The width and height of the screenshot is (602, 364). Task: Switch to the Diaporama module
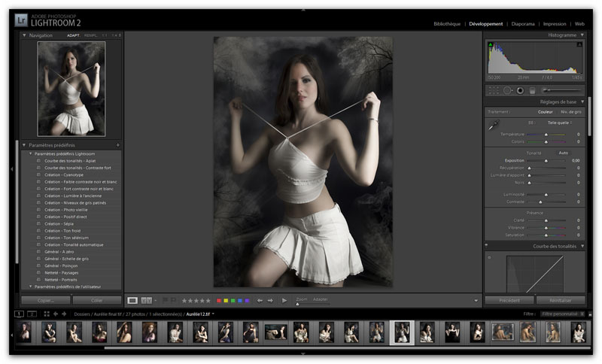point(523,24)
